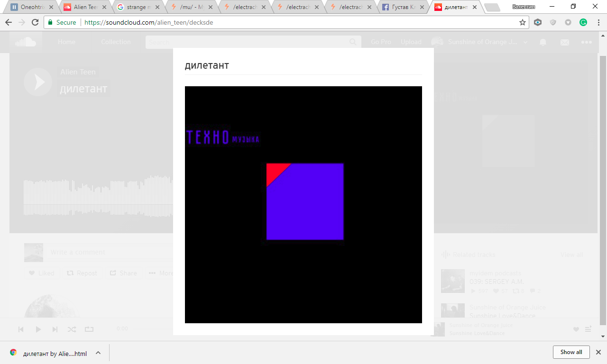This screenshot has width=607, height=364.
Task: Open downloaded file дилетант by Alie....html
Action: pyautogui.click(x=55, y=353)
